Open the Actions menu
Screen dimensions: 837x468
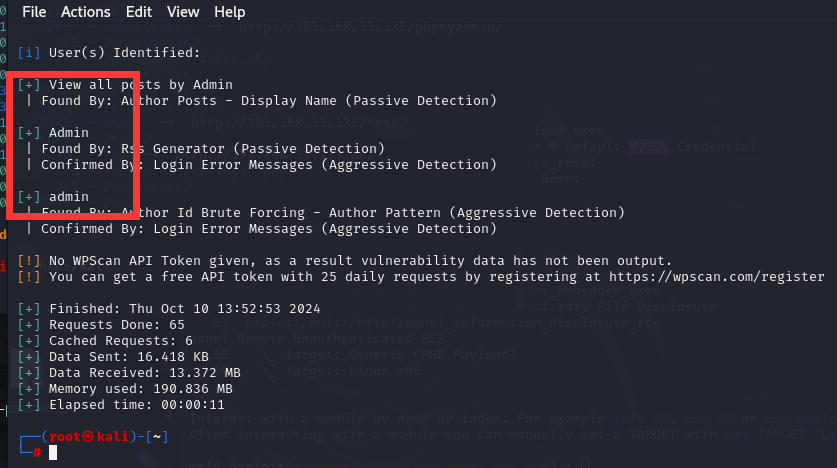point(85,12)
